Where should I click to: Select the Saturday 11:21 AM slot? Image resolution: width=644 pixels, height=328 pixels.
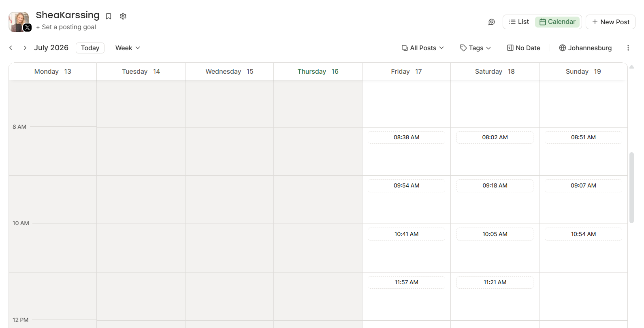pos(495,282)
